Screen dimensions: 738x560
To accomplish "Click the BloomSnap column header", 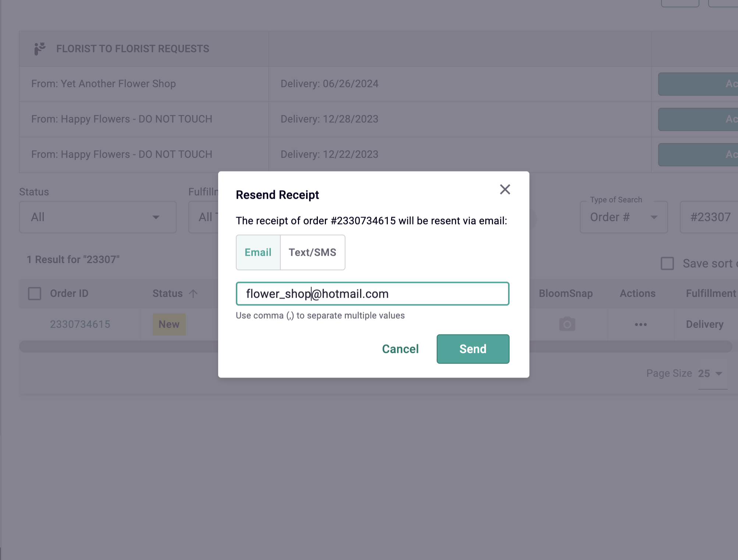I will [565, 294].
